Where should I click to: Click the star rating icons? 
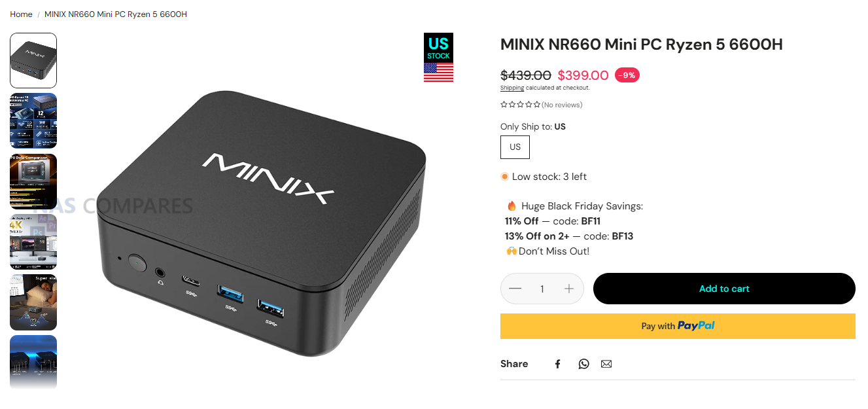pos(521,105)
